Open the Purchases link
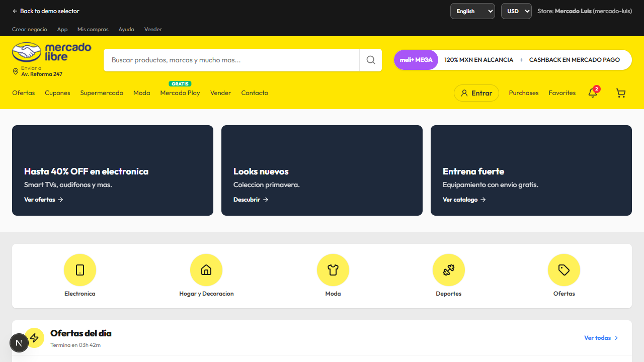The width and height of the screenshot is (644, 362). point(524,93)
